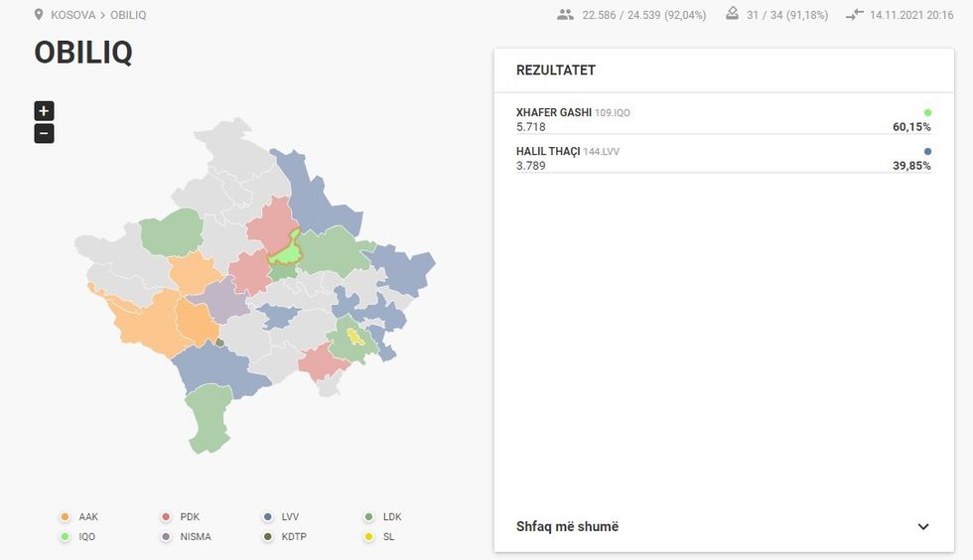Click the arrows icon beside update timestamp
973x560 pixels.
[855, 15]
